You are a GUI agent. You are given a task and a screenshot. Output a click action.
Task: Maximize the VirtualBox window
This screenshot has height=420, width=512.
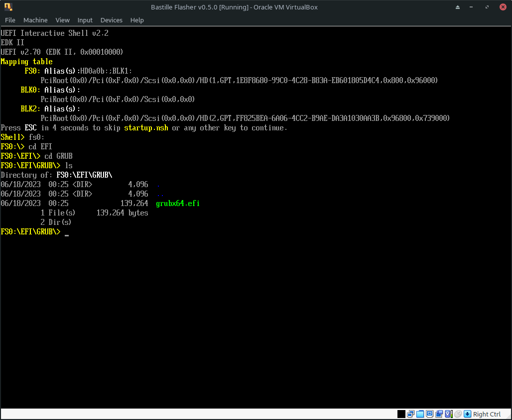pyautogui.click(x=487, y=7)
